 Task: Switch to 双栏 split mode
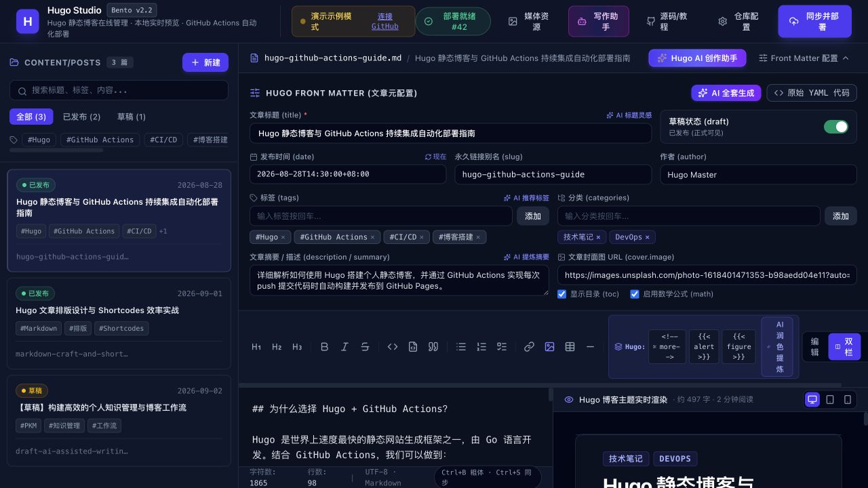tap(844, 346)
